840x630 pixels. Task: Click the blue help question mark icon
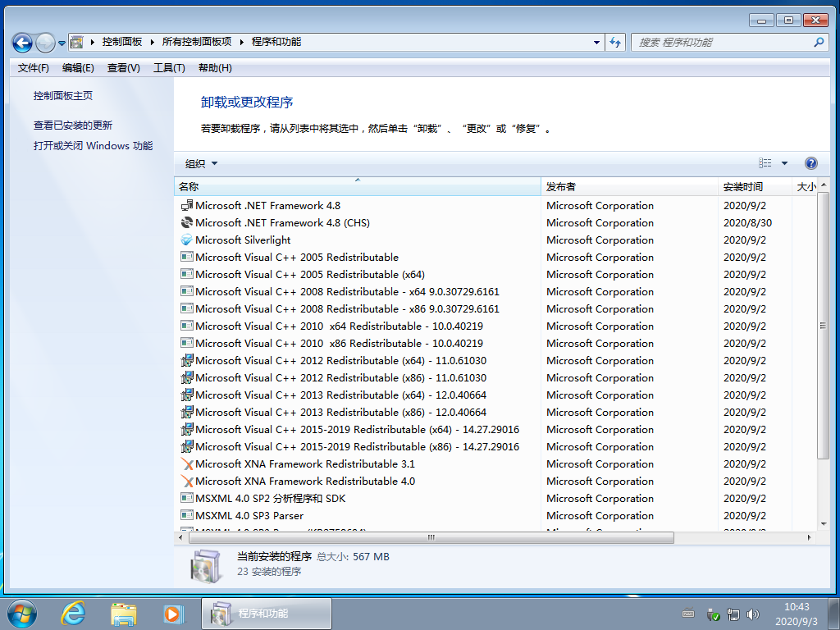[x=811, y=163]
